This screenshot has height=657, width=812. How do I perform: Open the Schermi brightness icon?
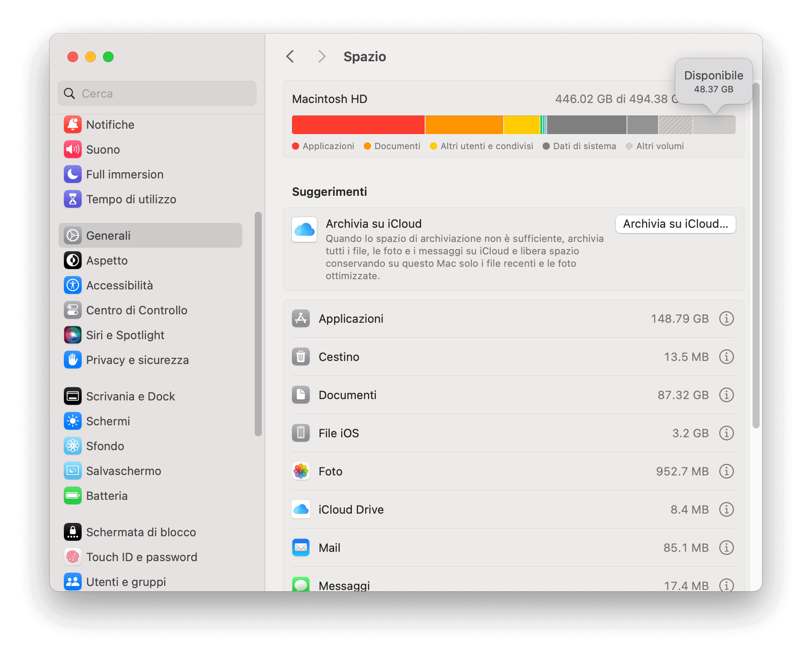click(73, 421)
